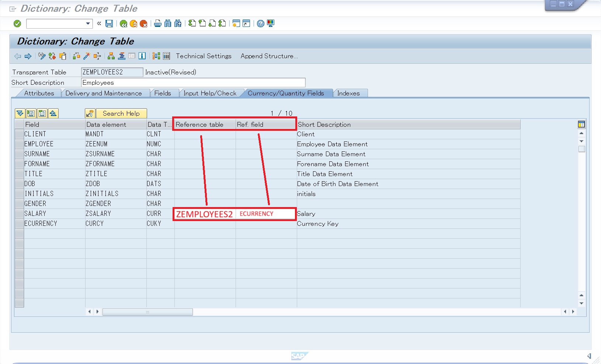Select the ECURRENCY row selector box
Screen dimensions: 601x364
pyautogui.click(x=19, y=224)
